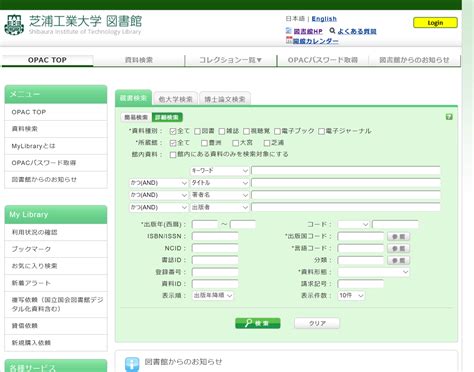This screenshot has width=474, height=372.
Task: Check the 芝浦 library box
Action: (267, 143)
